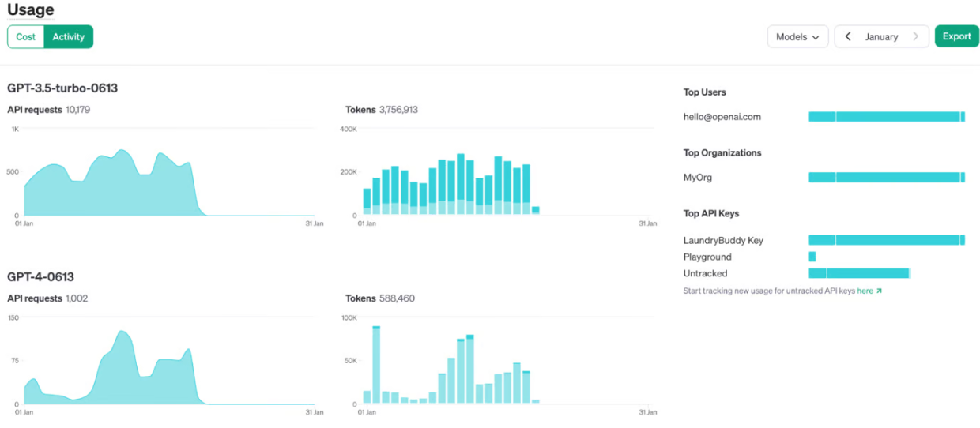Click the MyOrg organization usage bar
980x428 pixels.
pos(887,178)
